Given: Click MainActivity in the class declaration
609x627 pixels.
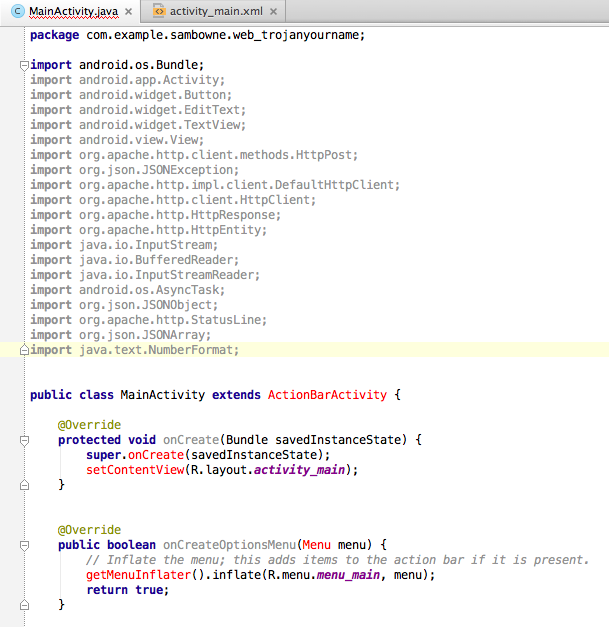Looking at the screenshot, I should pos(162,395).
